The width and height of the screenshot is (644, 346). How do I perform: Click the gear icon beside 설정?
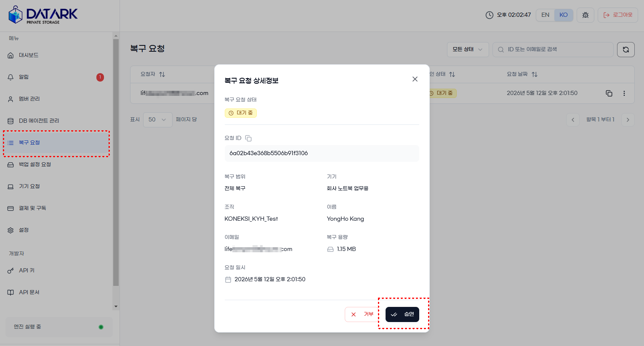tap(11, 230)
